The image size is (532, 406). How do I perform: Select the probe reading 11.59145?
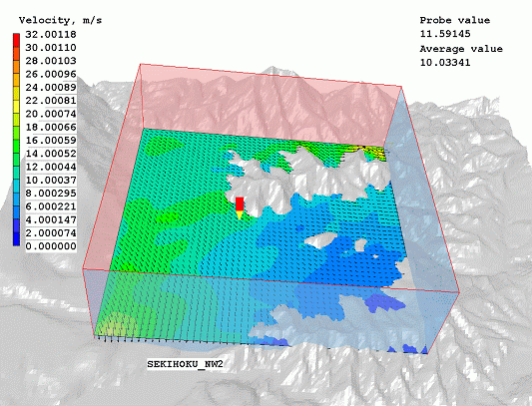coord(445,34)
